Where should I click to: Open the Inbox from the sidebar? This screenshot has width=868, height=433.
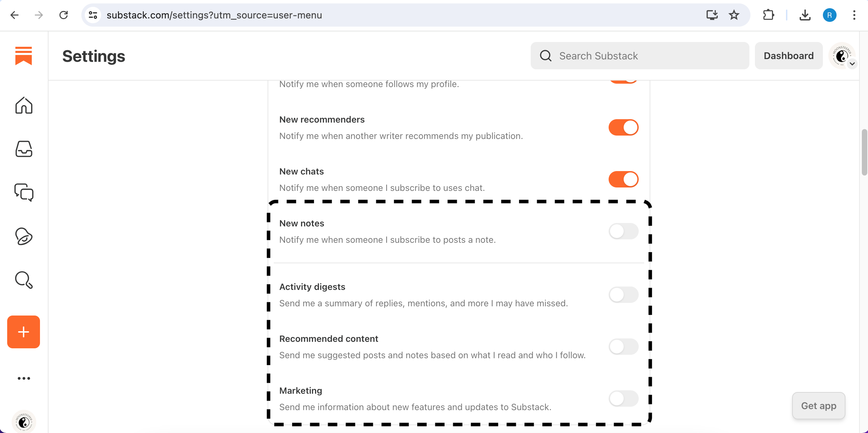[x=23, y=149]
